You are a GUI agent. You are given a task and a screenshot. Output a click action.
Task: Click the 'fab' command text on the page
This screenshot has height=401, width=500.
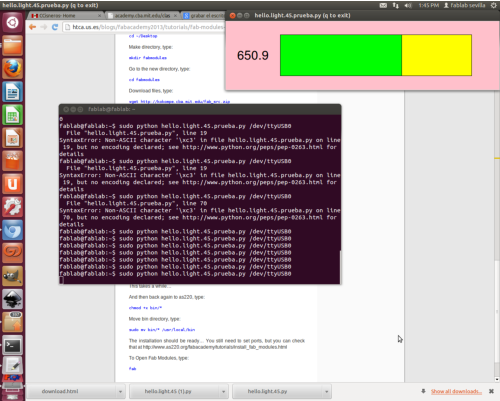click(x=132, y=369)
